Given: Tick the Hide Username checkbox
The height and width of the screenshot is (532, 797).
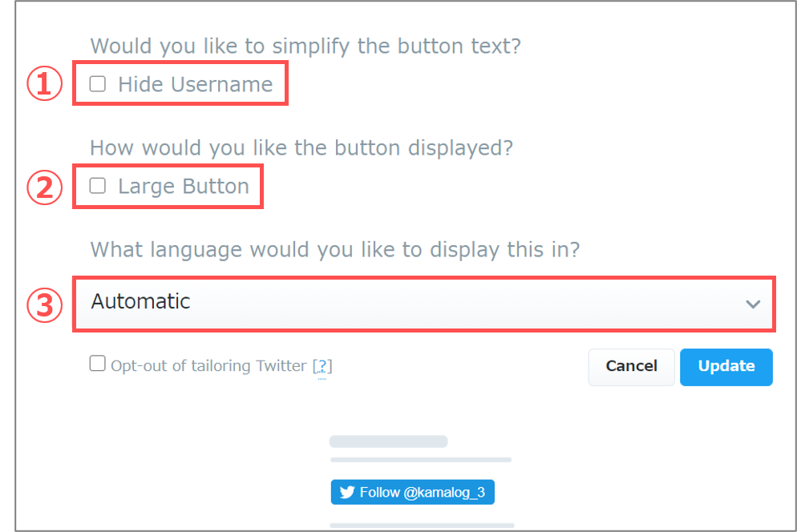Looking at the screenshot, I should [98, 83].
